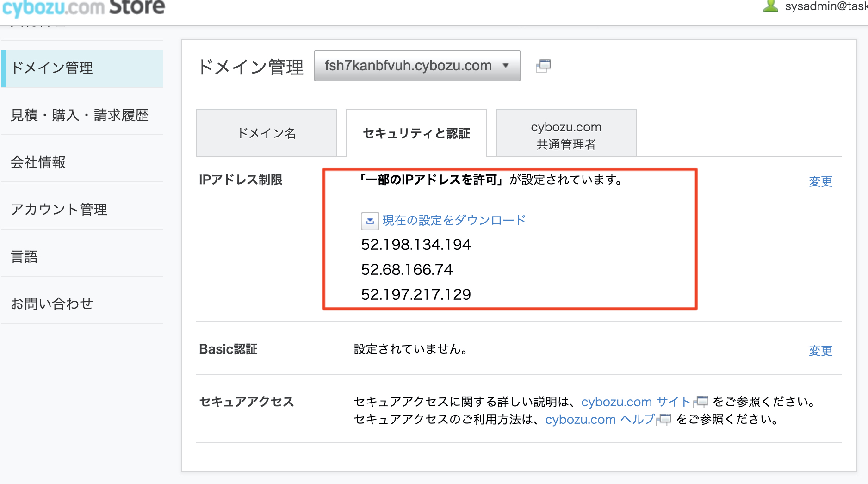Screen dimensions: 868x484
Task: Select 言語 in the sidebar menu
Action: (25, 257)
